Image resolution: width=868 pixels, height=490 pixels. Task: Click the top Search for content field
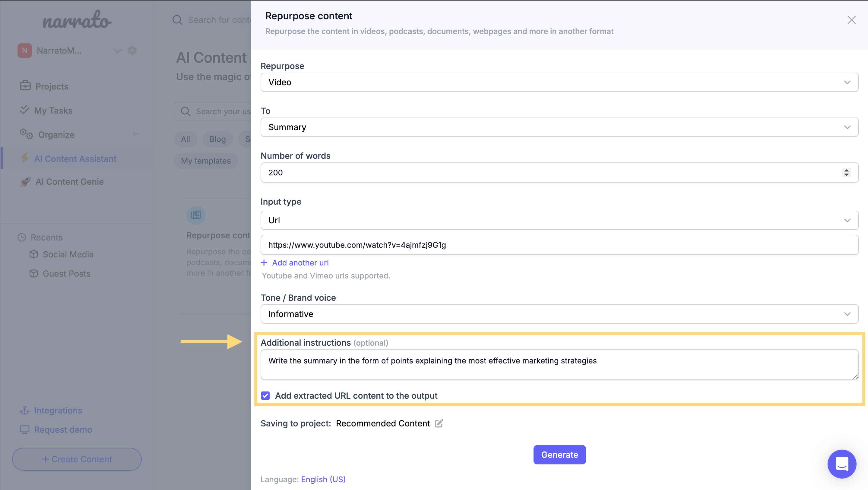pos(219,20)
